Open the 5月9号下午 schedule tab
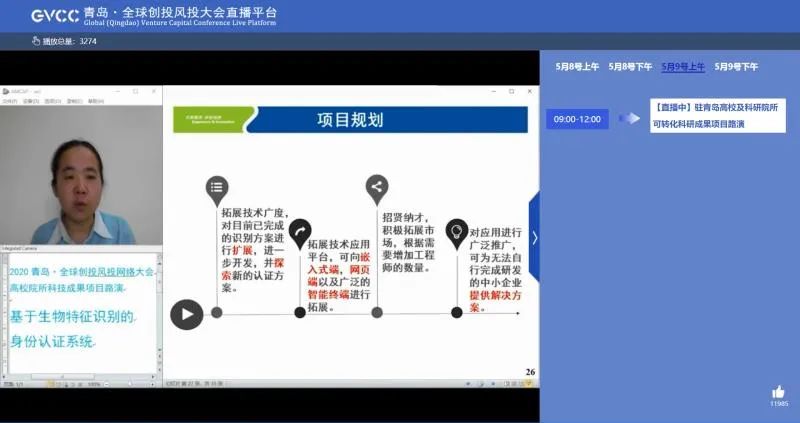Viewport: 800px width, 423px height. [x=736, y=67]
